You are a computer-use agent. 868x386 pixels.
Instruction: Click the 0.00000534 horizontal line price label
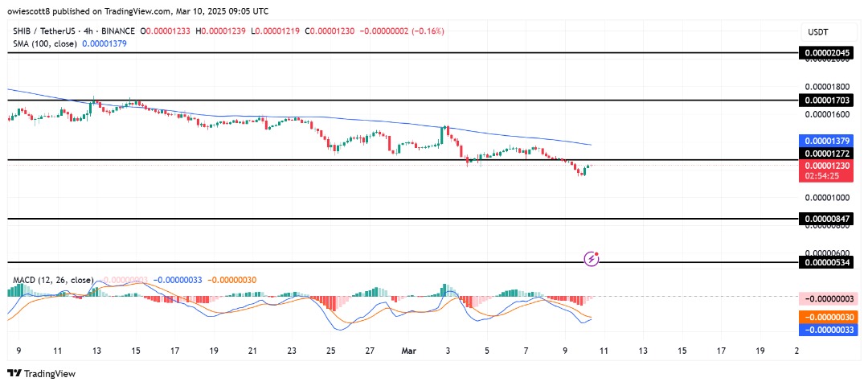pyautogui.click(x=826, y=262)
